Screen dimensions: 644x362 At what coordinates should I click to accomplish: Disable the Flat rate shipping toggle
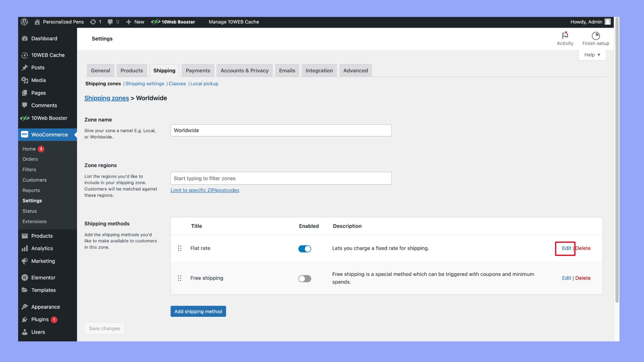click(x=305, y=249)
